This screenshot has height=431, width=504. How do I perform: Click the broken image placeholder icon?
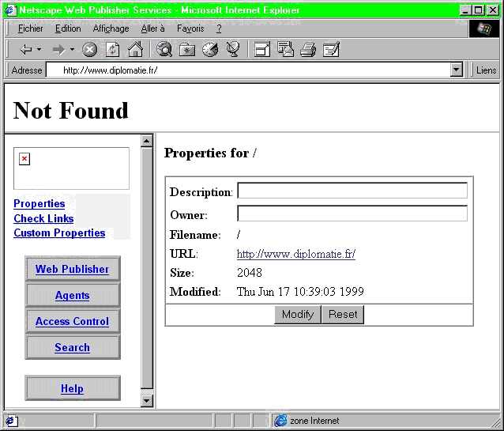pos(24,159)
